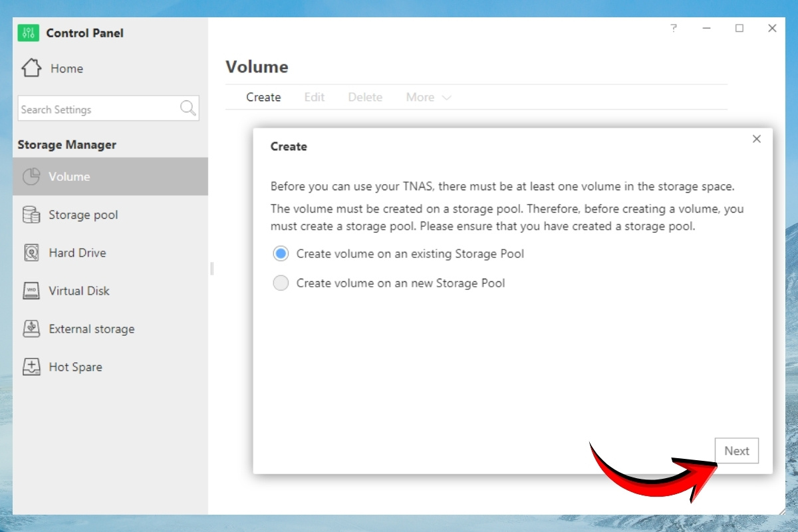Click the Hot Spare icon
Viewport: 798px width, 532px height.
[31, 367]
